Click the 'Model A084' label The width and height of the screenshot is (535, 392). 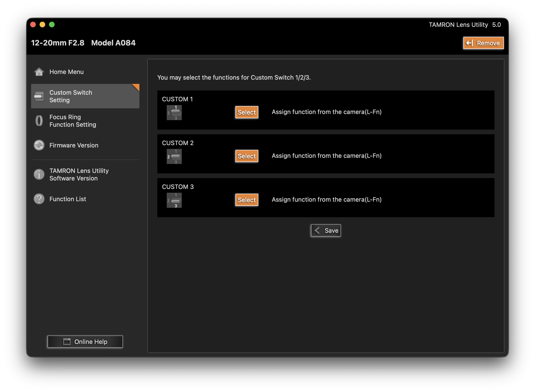tap(113, 43)
